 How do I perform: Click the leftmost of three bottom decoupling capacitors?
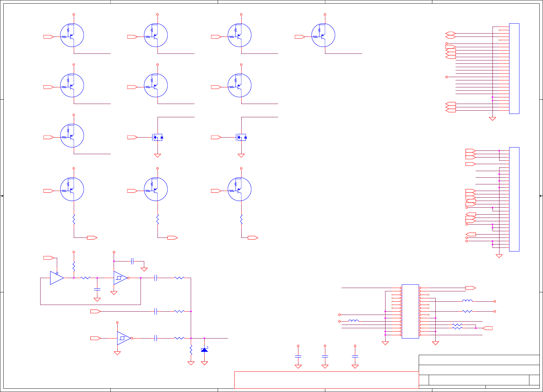tap(298, 356)
